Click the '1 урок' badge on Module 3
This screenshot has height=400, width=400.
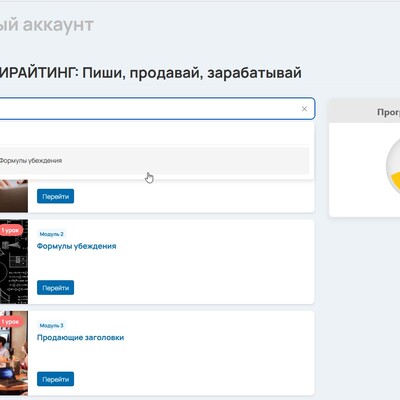tap(11, 322)
